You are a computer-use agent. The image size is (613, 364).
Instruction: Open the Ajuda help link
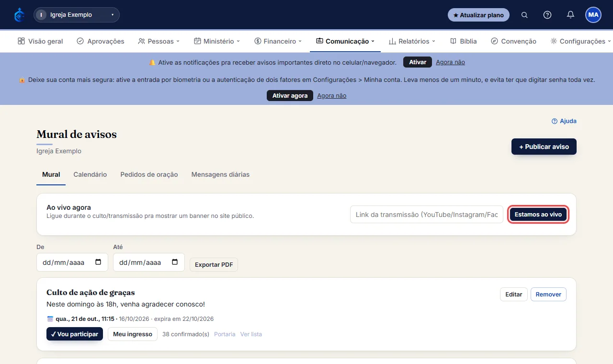click(564, 121)
